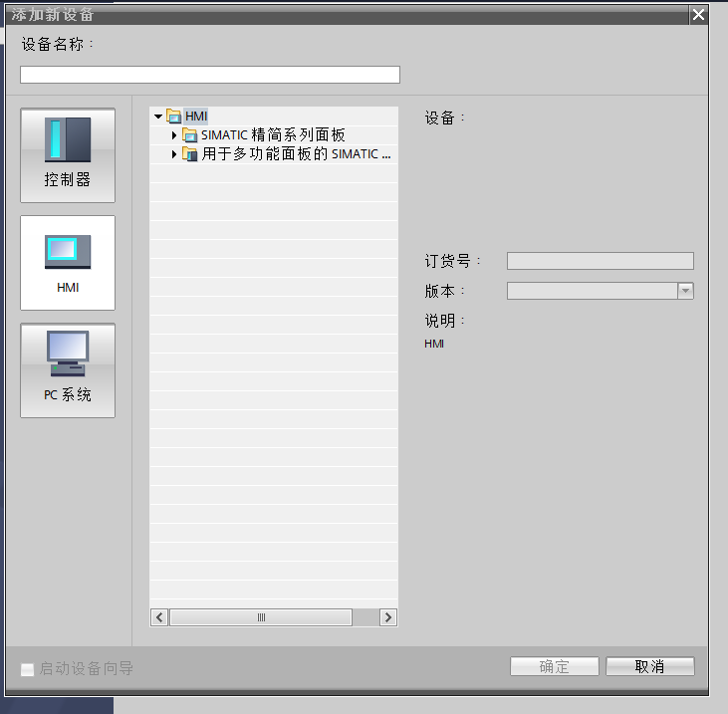Viewport: 728px width, 714px height.
Task: Collapse the HMI tree root node
Action: tap(158, 117)
